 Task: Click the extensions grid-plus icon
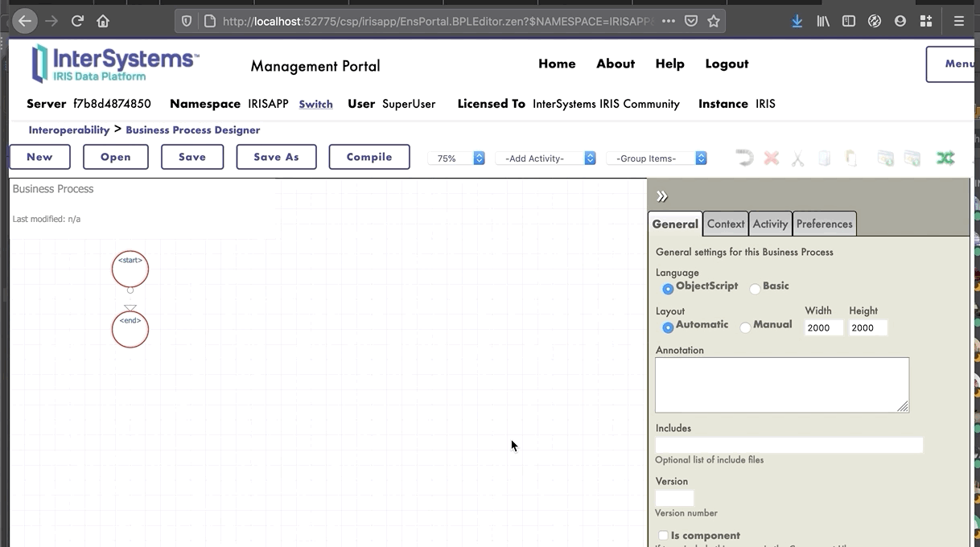926,22
